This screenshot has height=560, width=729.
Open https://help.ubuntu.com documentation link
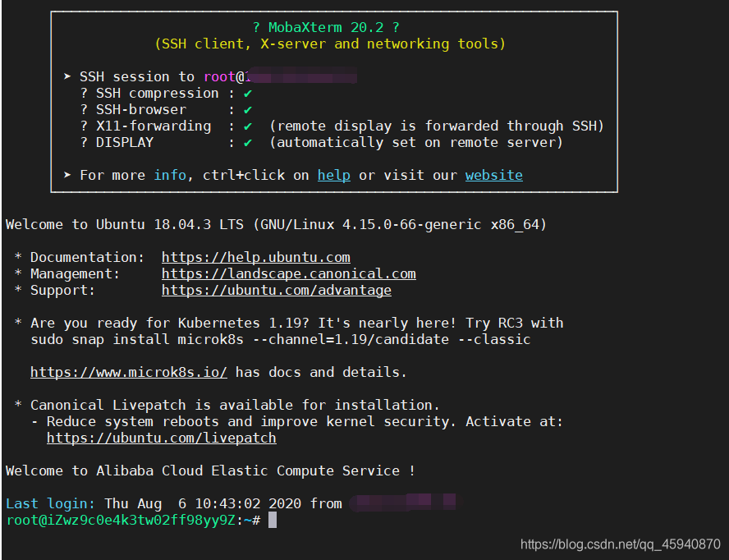coord(255,257)
